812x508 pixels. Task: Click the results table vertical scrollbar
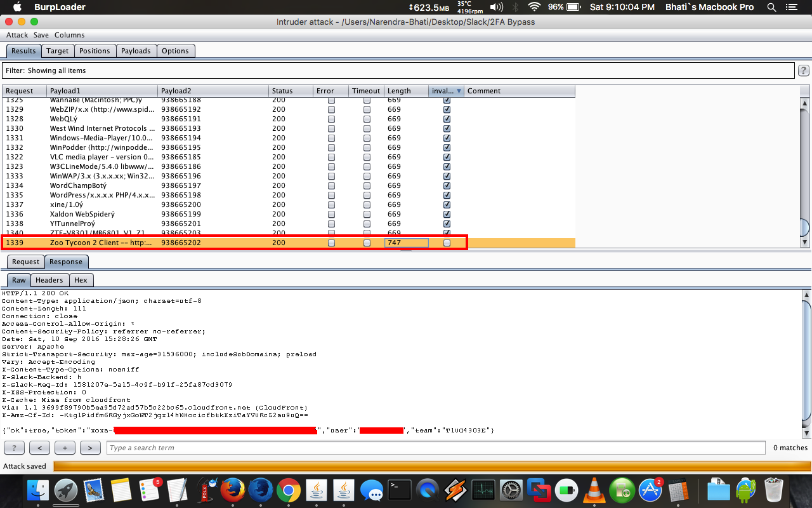[x=805, y=172]
